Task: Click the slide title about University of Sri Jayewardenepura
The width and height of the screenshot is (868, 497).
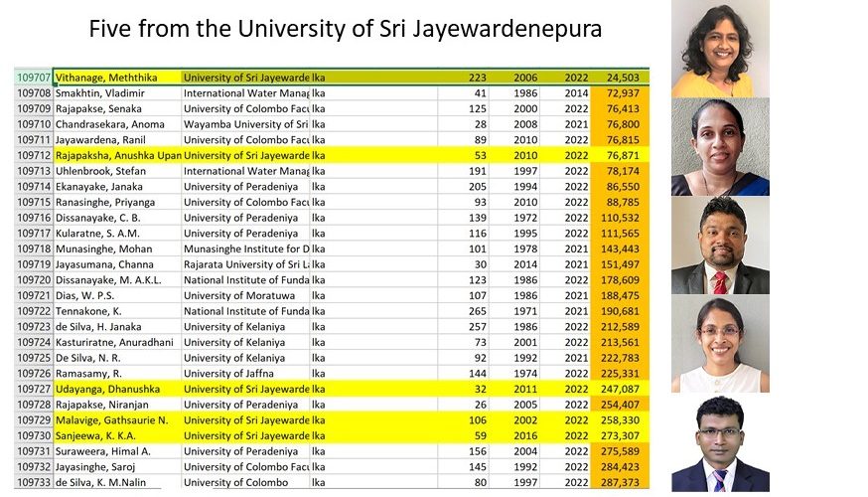Action: 345,29
